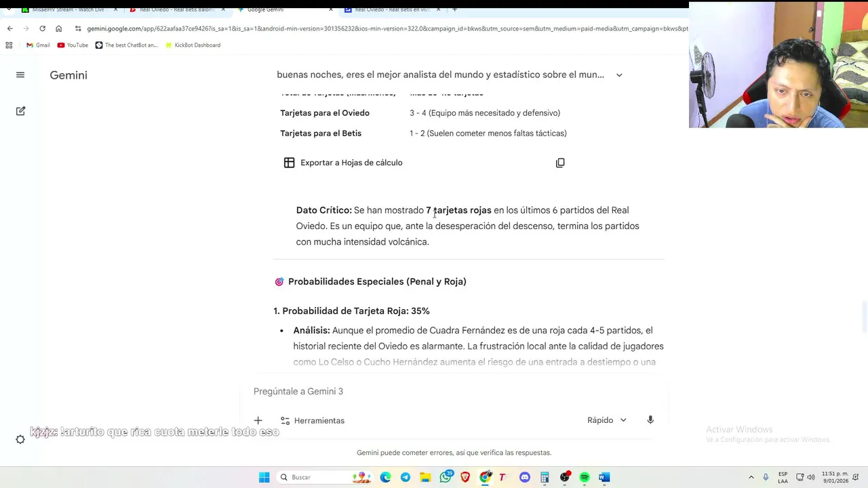The width and height of the screenshot is (868, 488).
Task: Click 'Probabilidades Especiales (Penal y Roja)' heading
Action: 377,281
